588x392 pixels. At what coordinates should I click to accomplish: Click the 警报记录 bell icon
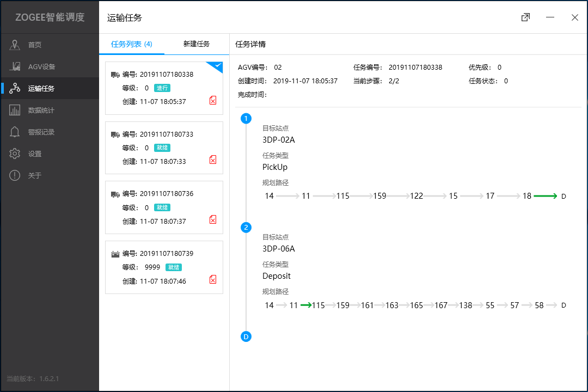click(15, 132)
